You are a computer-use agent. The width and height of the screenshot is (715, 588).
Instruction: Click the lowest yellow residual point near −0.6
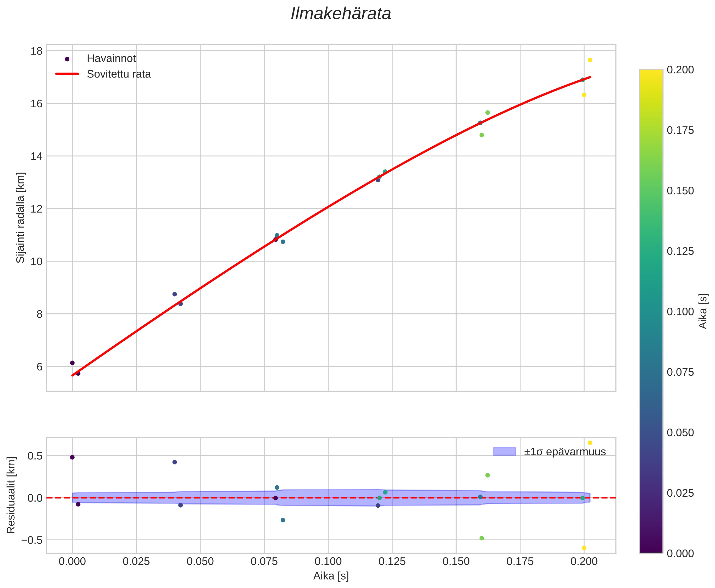tap(584, 548)
